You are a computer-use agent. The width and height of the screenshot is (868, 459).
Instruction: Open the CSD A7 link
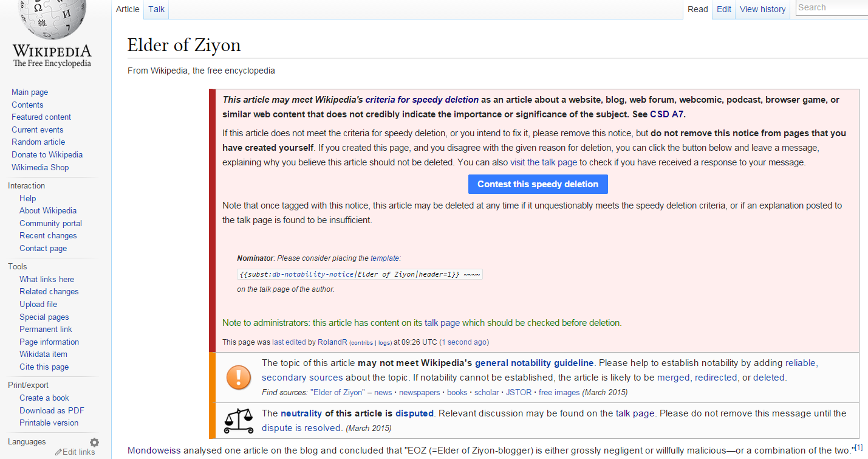(667, 114)
